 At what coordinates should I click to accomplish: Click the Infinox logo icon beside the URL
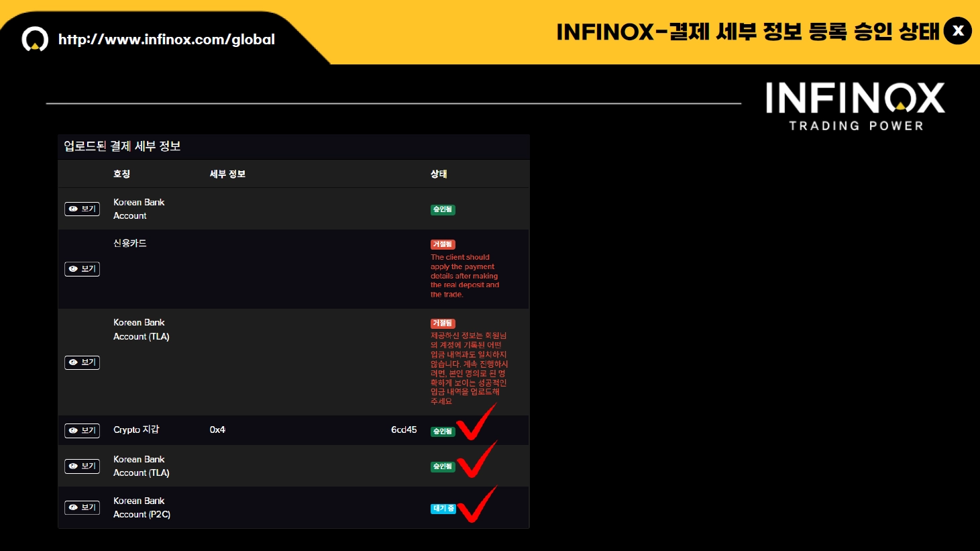pos(35,40)
